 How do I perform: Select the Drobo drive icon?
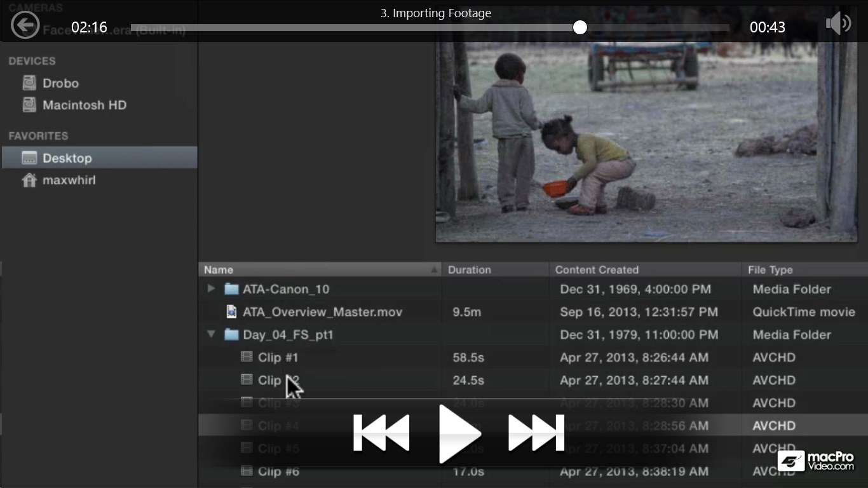(29, 83)
